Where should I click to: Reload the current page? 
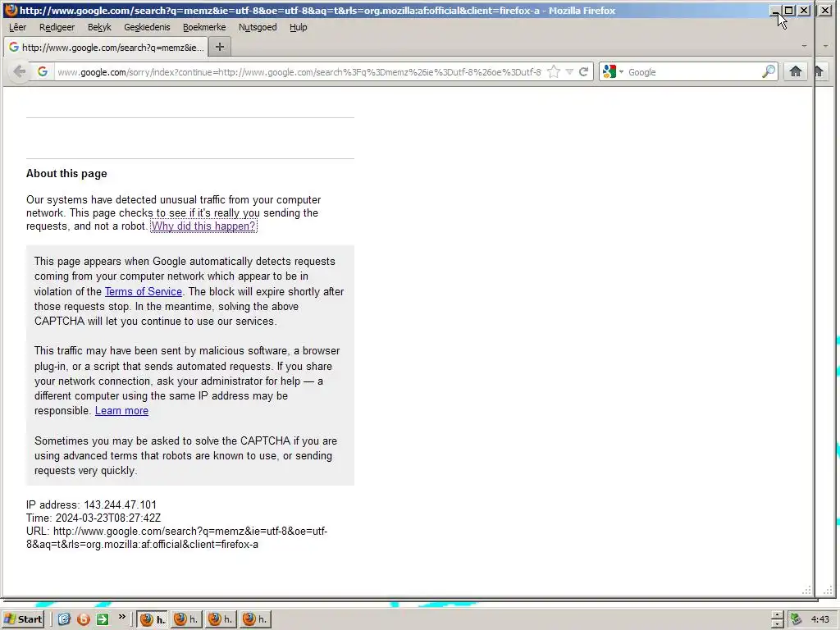click(x=583, y=72)
